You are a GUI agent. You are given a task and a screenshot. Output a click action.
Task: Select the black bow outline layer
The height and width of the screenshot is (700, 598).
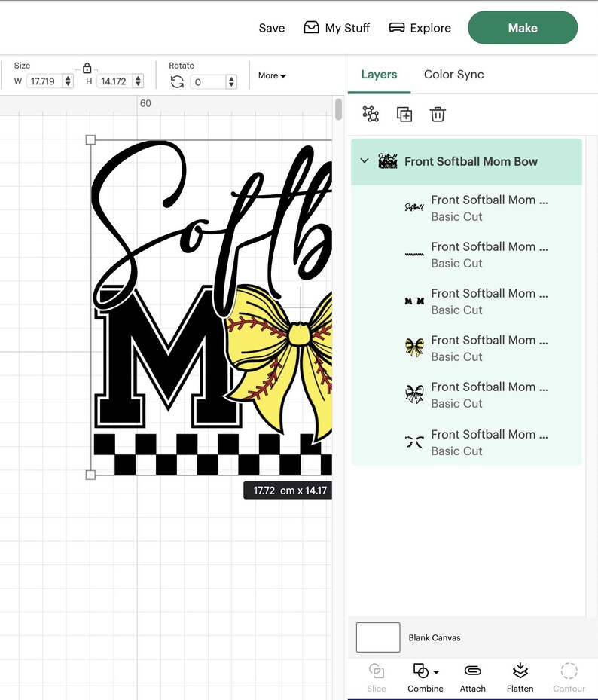coord(466,395)
